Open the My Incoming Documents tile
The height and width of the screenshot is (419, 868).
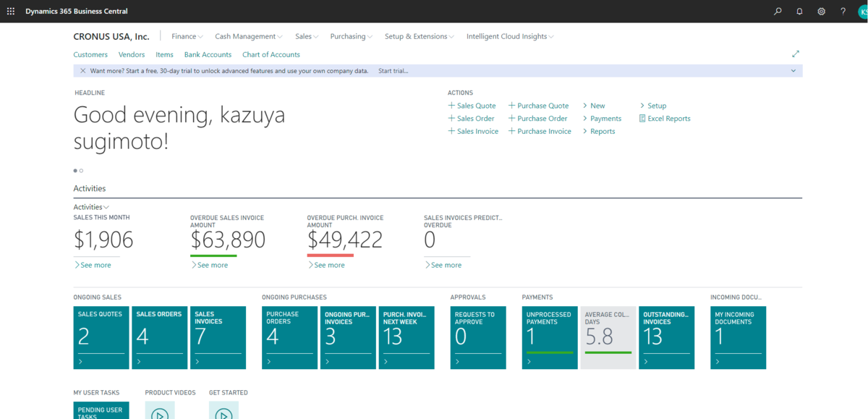click(739, 338)
